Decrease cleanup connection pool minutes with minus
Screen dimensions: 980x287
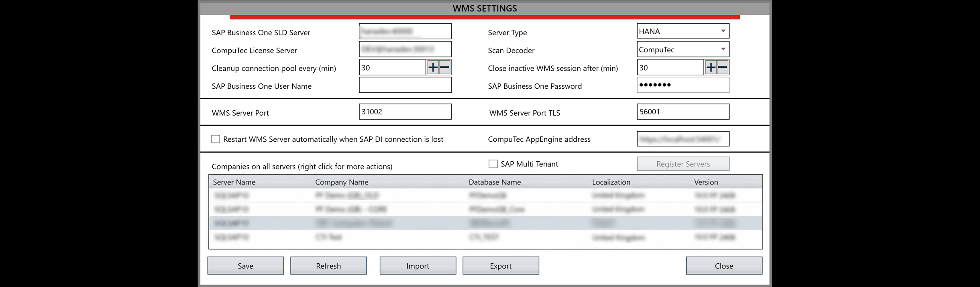tap(444, 67)
